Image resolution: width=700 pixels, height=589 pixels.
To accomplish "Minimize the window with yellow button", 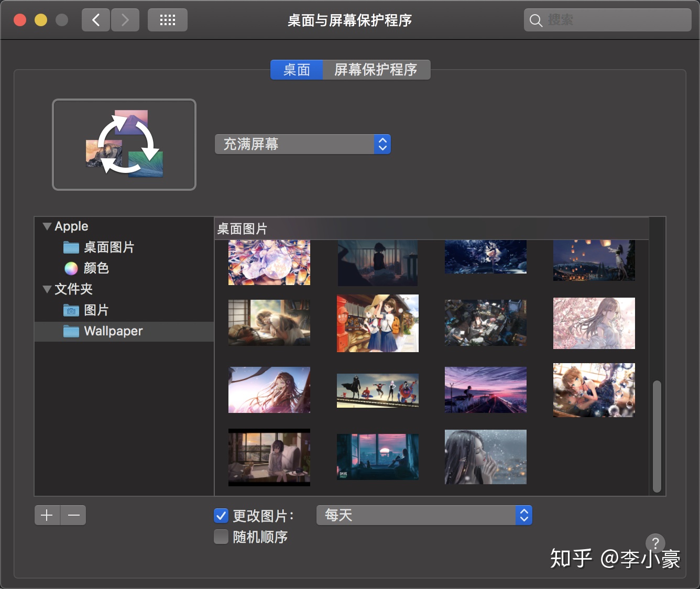I will (41, 20).
